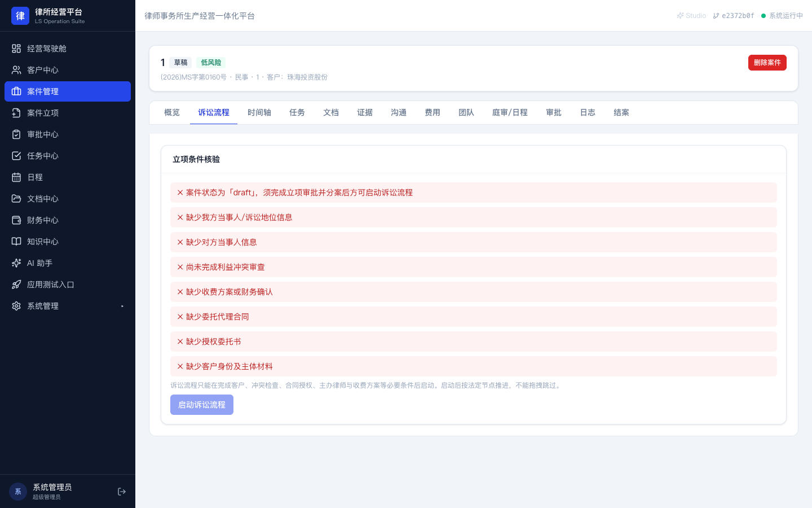View the 费用 tab
This screenshot has width=812, height=508.
(433, 113)
